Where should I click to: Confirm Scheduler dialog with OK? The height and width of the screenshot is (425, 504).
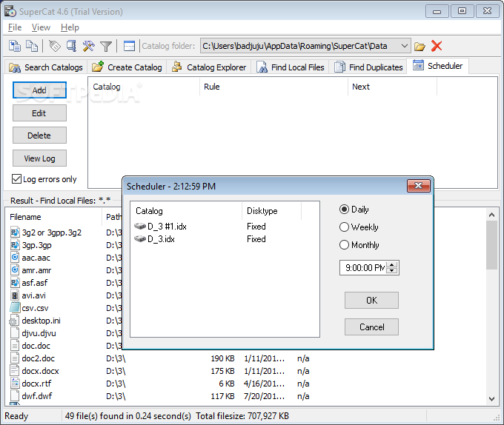[x=371, y=300]
